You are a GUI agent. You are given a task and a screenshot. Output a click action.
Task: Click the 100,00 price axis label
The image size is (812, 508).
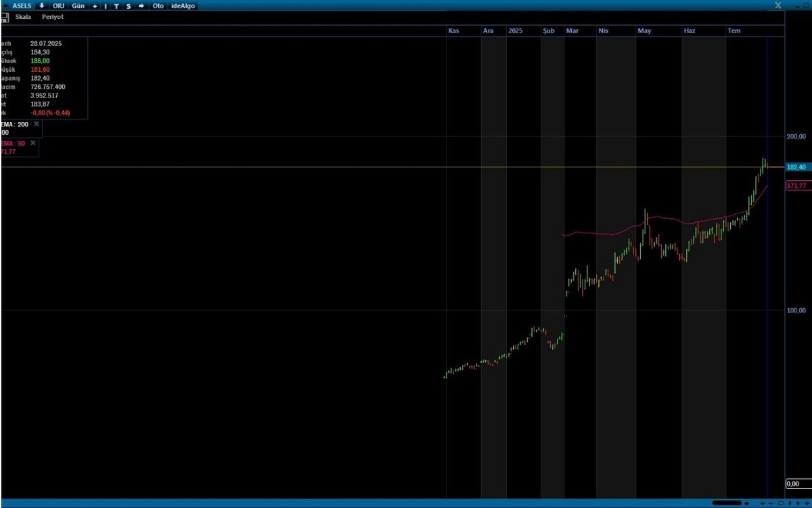[x=796, y=310]
